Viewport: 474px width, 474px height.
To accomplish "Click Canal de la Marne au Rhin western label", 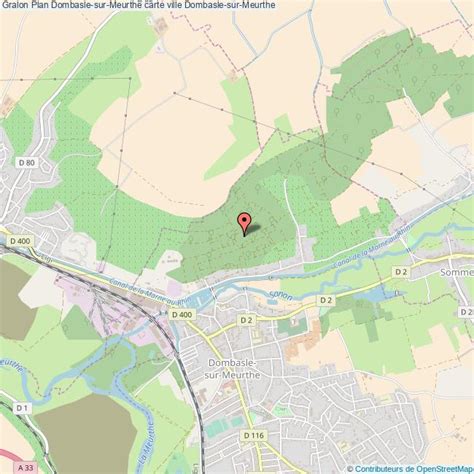I will click(150, 291).
